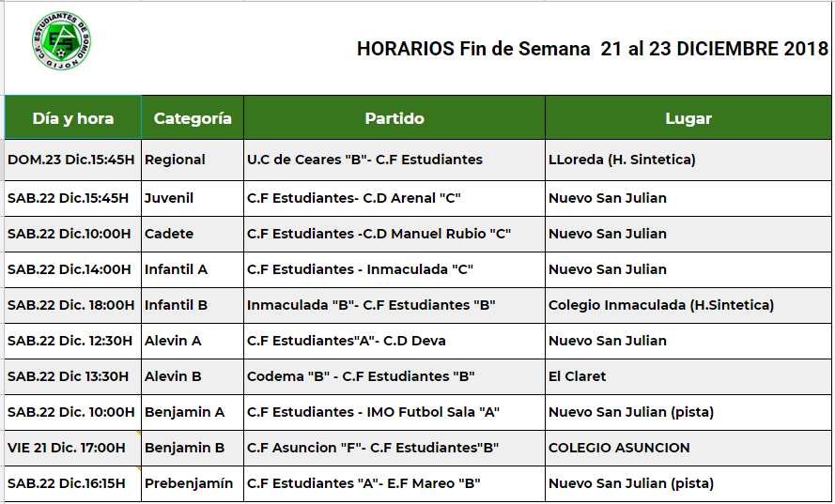
Task: Click the Estudiantes de Somió club logo
Action: [62, 41]
